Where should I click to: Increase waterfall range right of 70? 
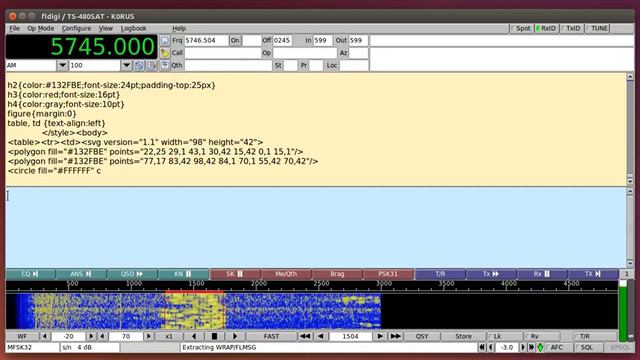pos(149,336)
